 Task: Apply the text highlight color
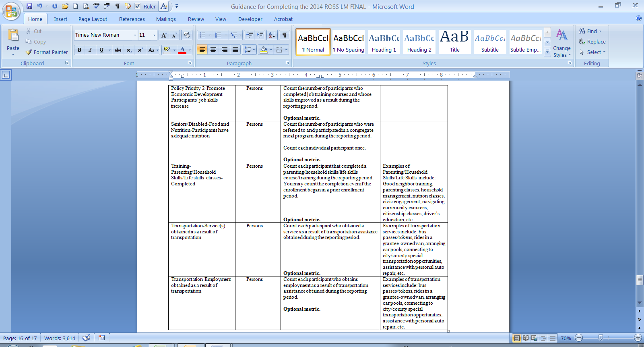(167, 50)
